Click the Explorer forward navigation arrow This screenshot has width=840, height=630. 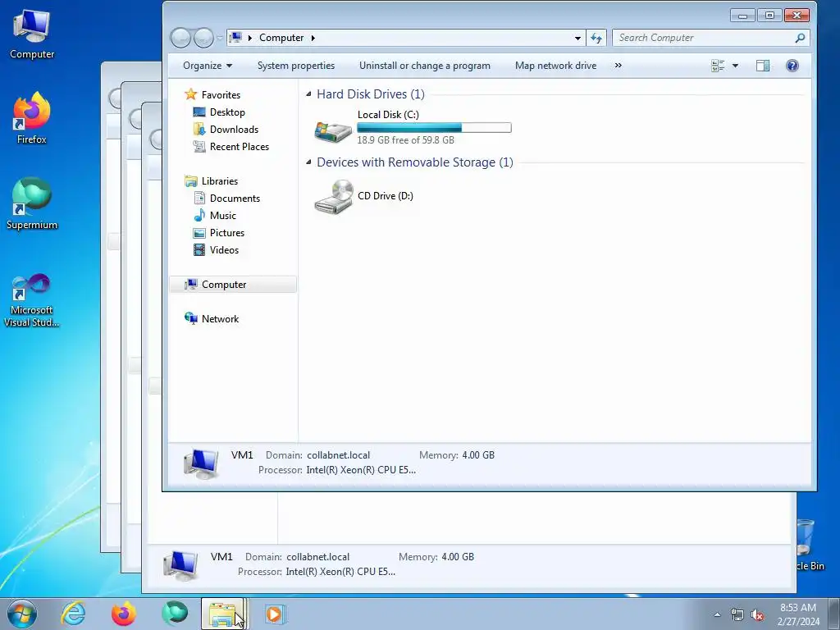click(203, 38)
